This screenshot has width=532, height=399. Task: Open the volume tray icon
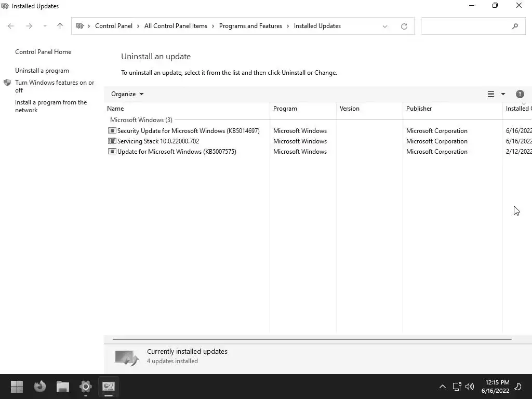click(470, 387)
